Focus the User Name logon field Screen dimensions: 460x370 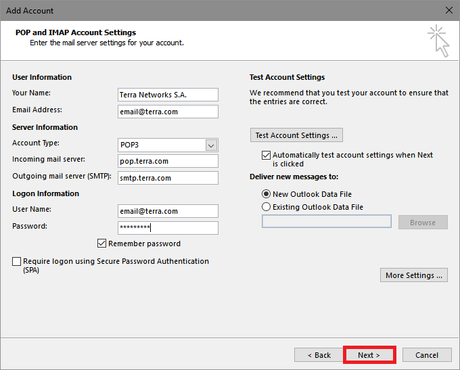(x=168, y=211)
